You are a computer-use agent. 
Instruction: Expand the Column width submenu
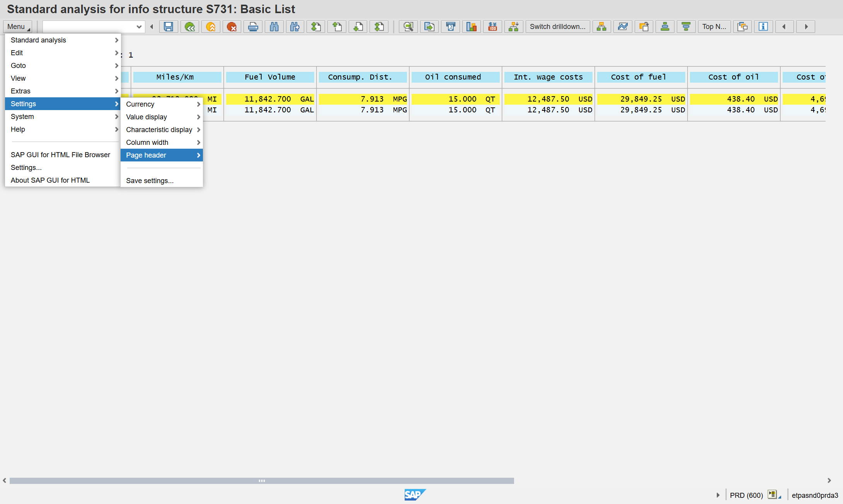coord(162,143)
